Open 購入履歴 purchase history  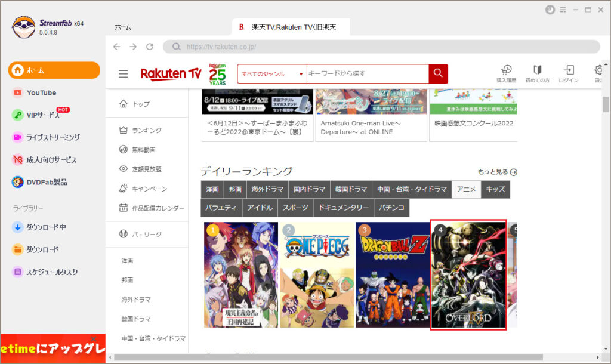coord(506,73)
